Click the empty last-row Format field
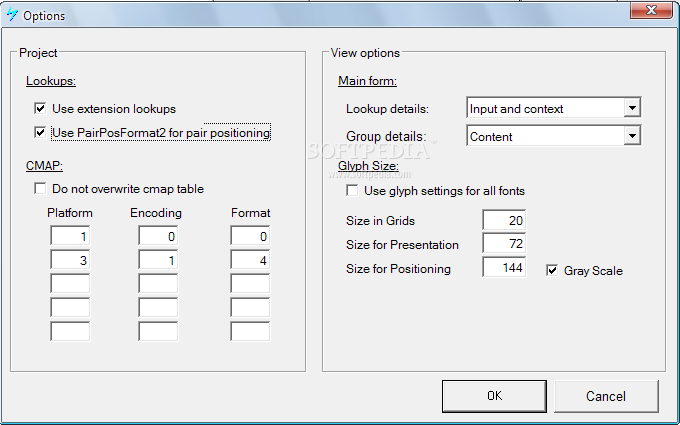Screen dimensions: 680x425 [250, 331]
